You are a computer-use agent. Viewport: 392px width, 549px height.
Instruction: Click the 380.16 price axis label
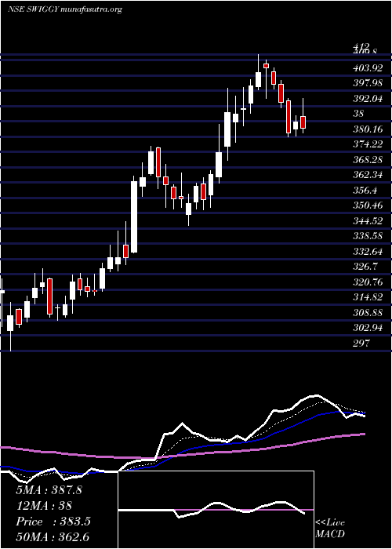368,129
